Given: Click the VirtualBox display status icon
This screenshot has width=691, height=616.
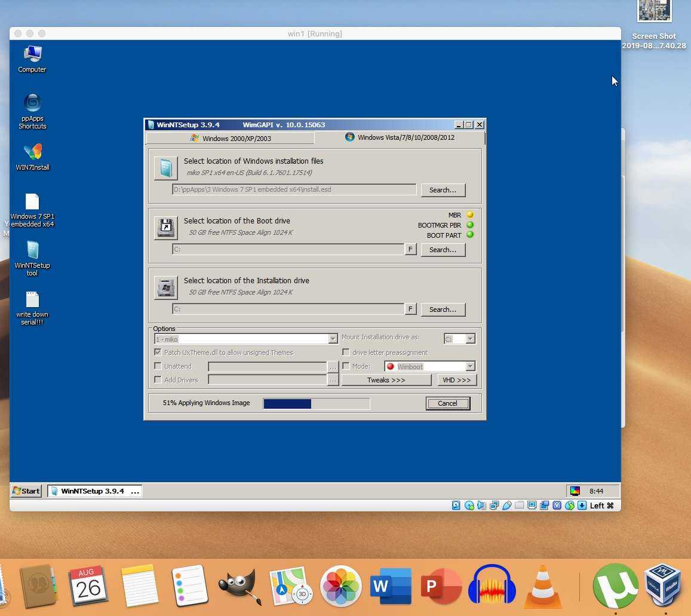Looking at the screenshot, I should point(532,505).
